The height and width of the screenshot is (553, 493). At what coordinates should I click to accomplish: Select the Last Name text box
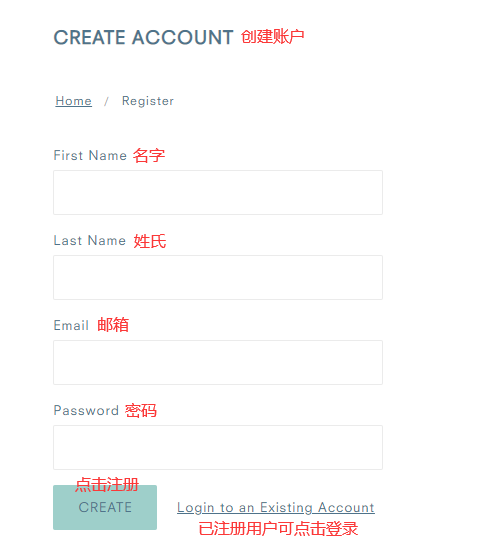click(x=218, y=277)
